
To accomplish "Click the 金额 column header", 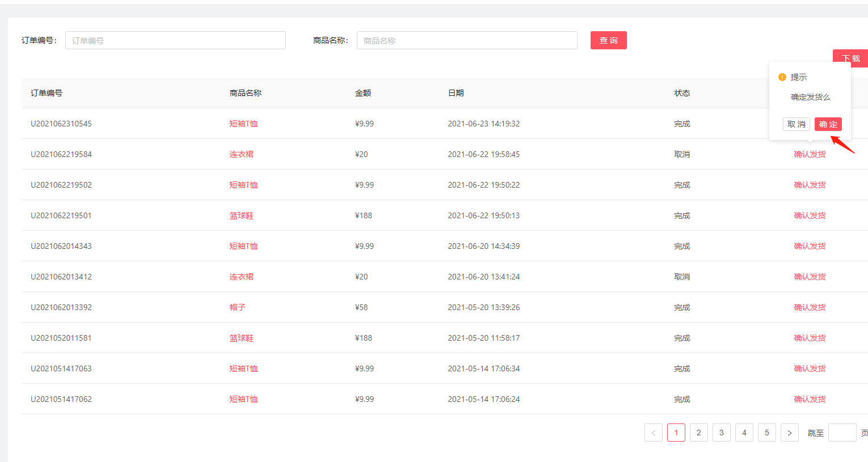I will click(x=363, y=93).
